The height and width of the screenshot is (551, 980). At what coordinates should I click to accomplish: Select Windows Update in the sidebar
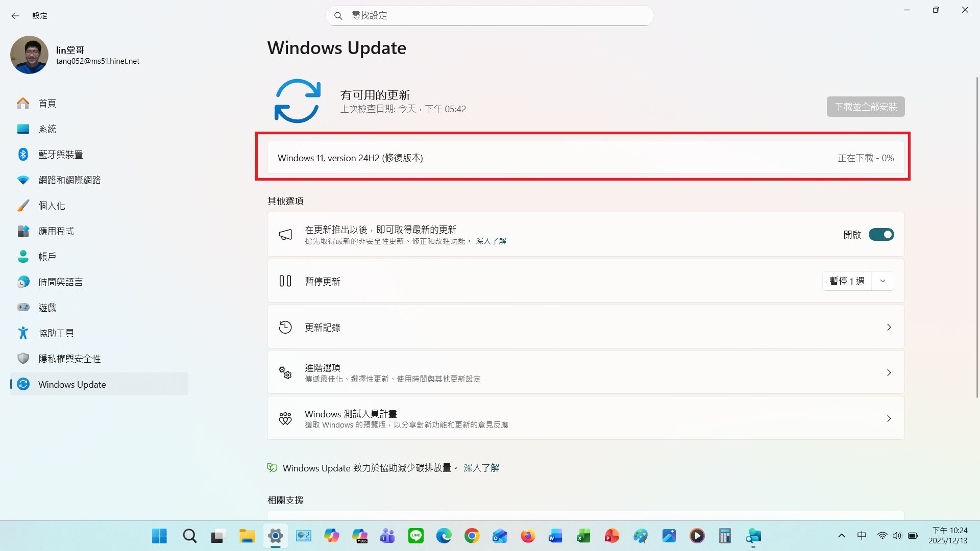click(x=72, y=384)
